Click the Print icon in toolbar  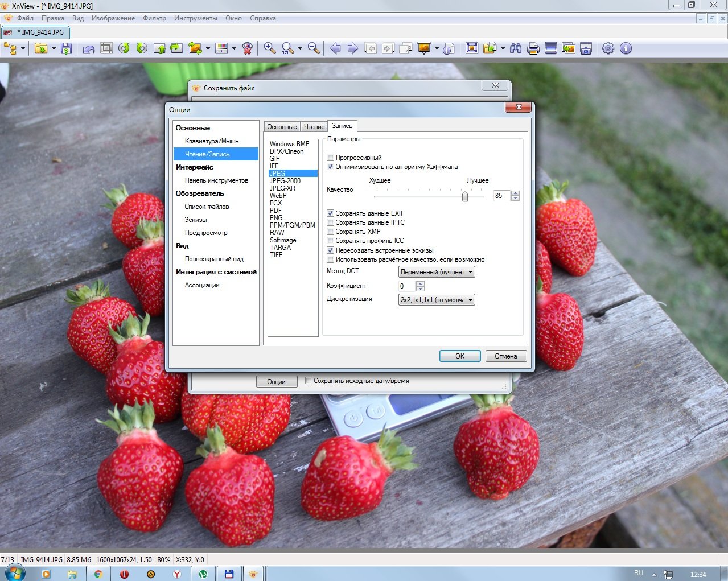click(x=533, y=48)
